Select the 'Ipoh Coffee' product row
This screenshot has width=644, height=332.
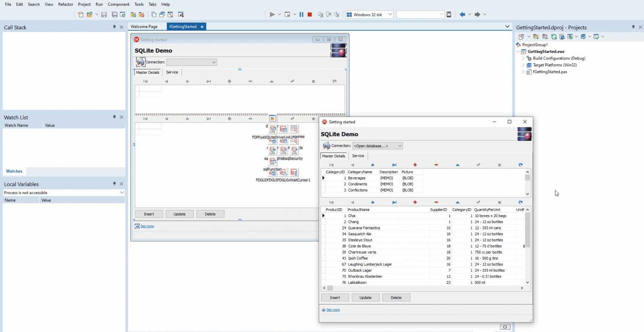(x=423, y=258)
